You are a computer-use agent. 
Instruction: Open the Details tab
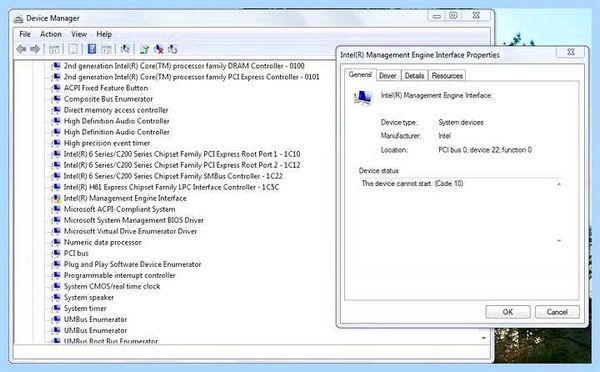(414, 76)
